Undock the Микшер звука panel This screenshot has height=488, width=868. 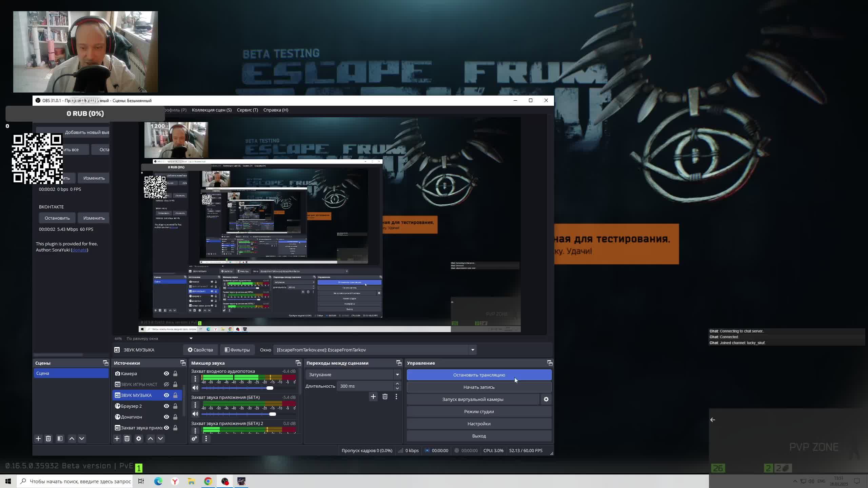(x=298, y=363)
